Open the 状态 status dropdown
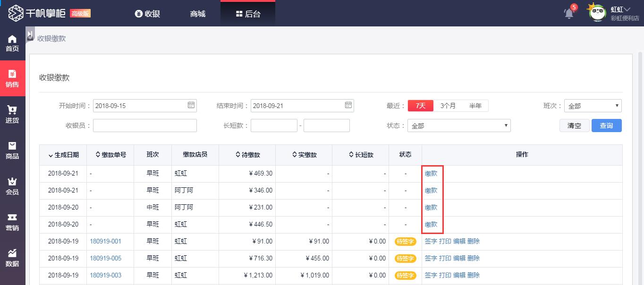 [x=458, y=125]
